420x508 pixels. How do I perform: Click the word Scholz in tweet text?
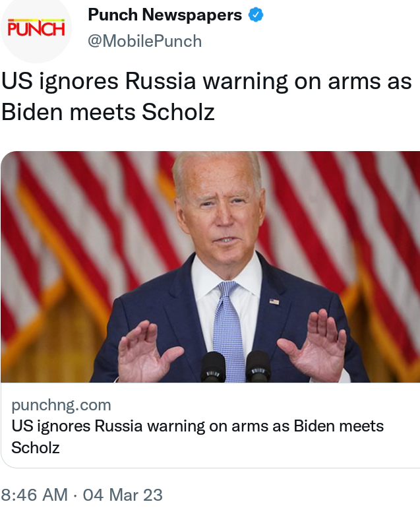(x=178, y=112)
